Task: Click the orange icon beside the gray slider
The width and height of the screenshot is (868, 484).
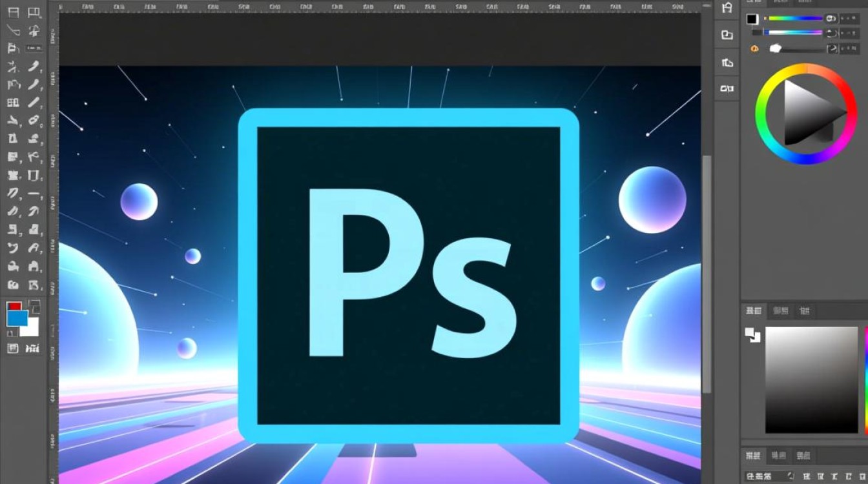Action: click(x=754, y=48)
